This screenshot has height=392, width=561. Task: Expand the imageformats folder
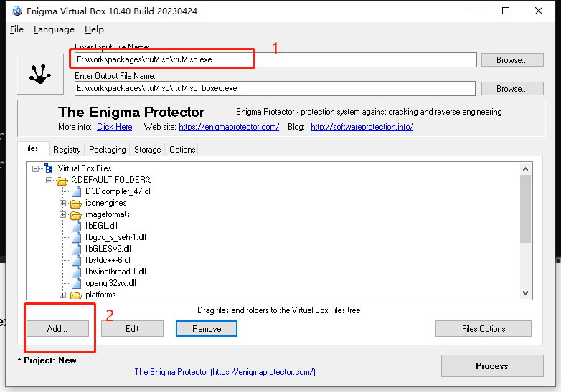62,214
